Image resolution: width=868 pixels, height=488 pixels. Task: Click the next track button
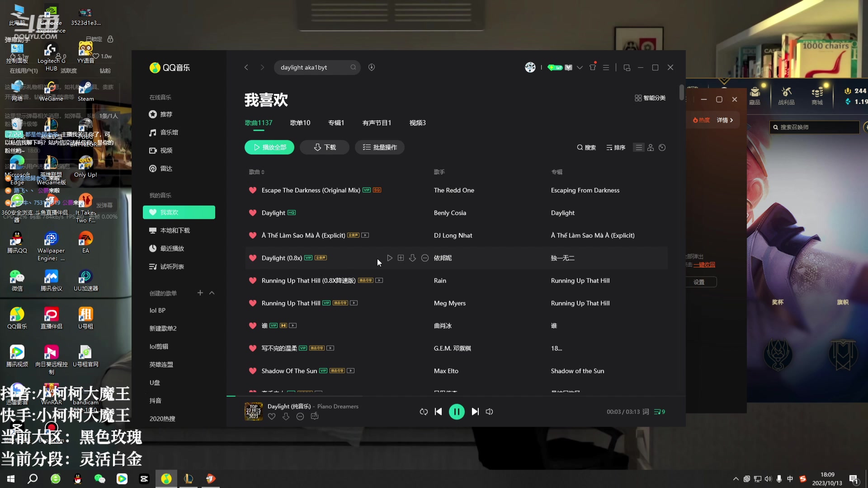pos(475,411)
